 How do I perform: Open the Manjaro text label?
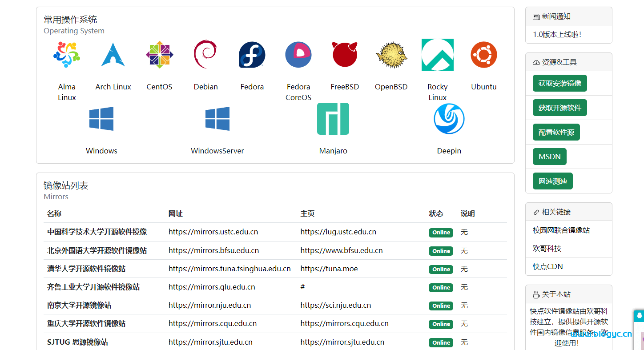tap(333, 151)
